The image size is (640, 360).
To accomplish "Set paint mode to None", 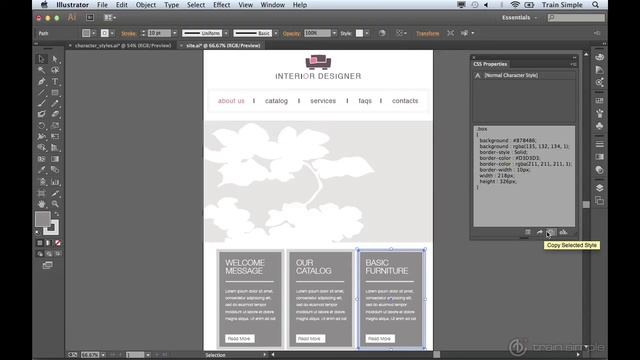I will click(x=58, y=243).
